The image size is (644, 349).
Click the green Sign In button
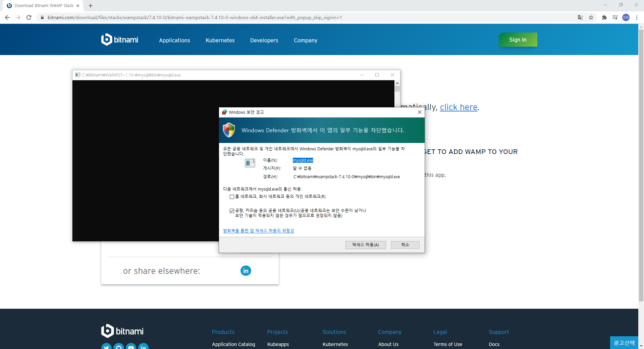pyautogui.click(x=518, y=40)
